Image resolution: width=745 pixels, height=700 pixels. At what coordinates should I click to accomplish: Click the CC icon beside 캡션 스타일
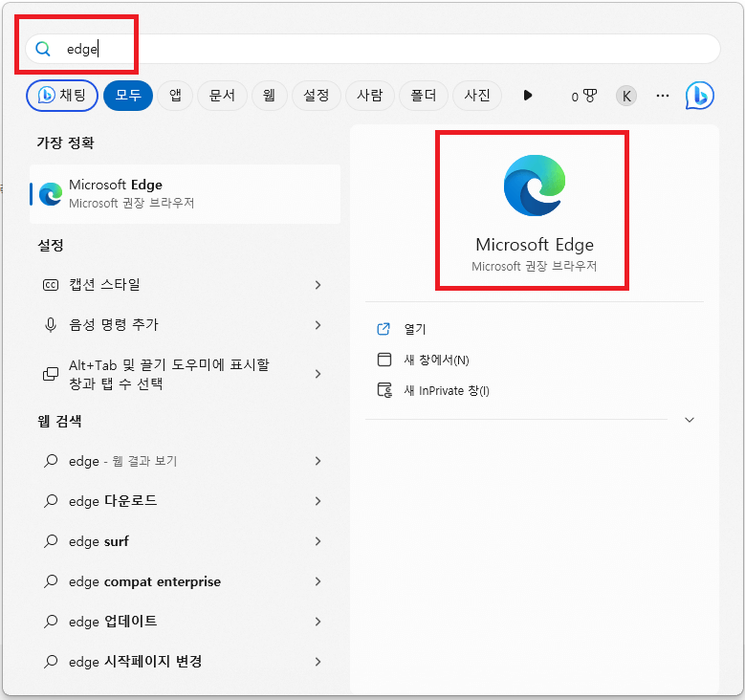pos(51,285)
